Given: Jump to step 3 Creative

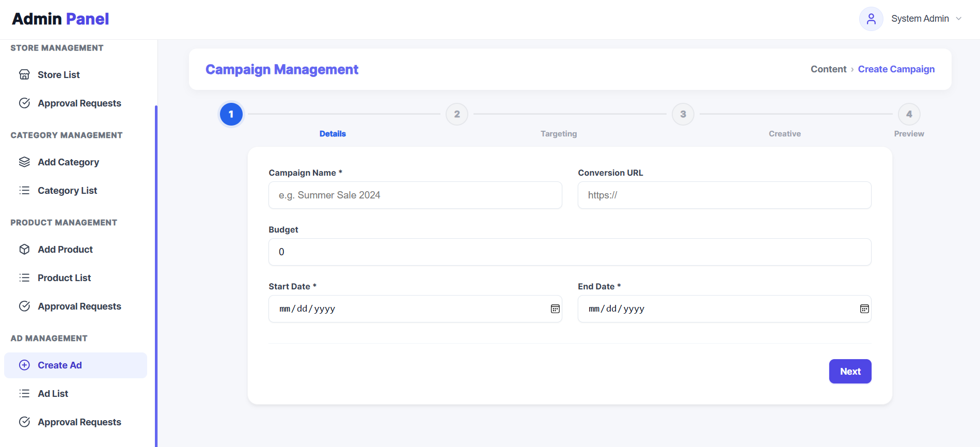Looking at the screenshot, I should 683,114.
